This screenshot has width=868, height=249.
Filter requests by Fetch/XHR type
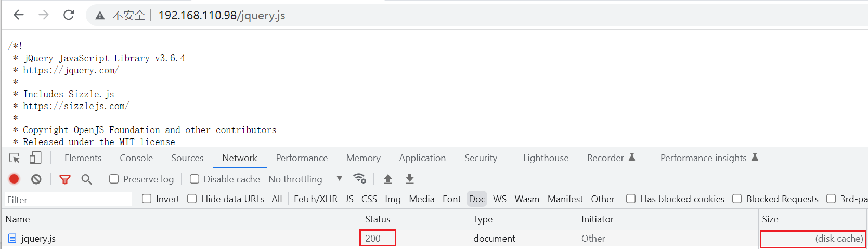tap(315, 199)
